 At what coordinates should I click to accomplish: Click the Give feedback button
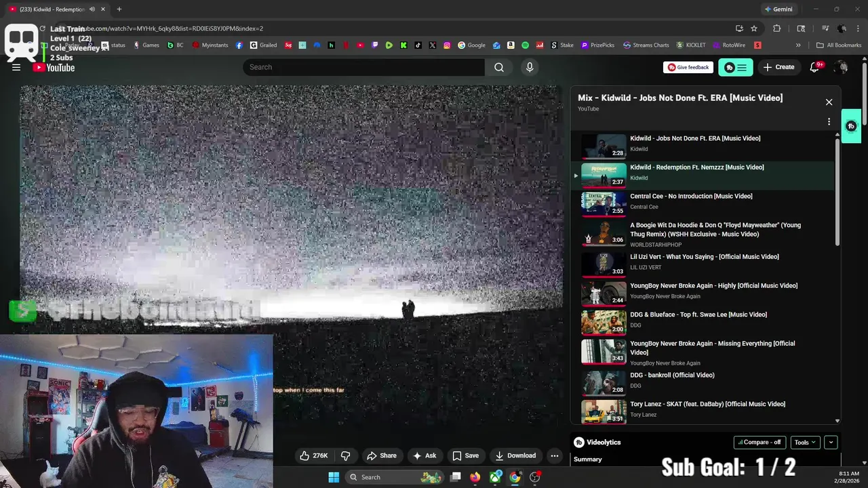click(688, 67)
